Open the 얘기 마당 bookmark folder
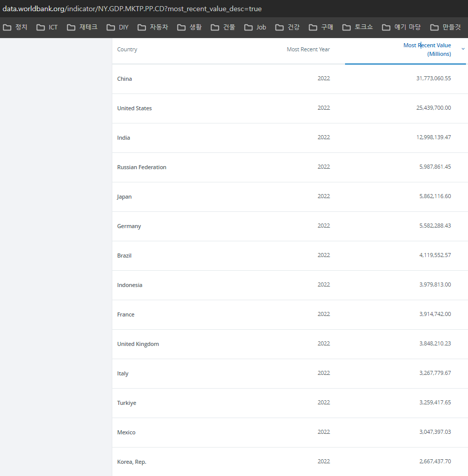The height and width of the screenshot is (476, 468). click(401, 27)
